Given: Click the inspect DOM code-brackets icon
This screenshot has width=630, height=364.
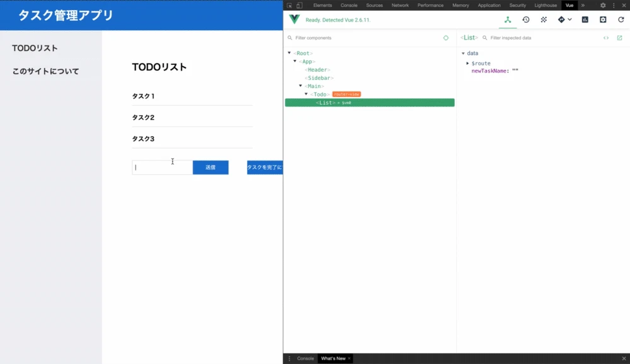Looking at the screenshot, I should [x=606, y=38].
